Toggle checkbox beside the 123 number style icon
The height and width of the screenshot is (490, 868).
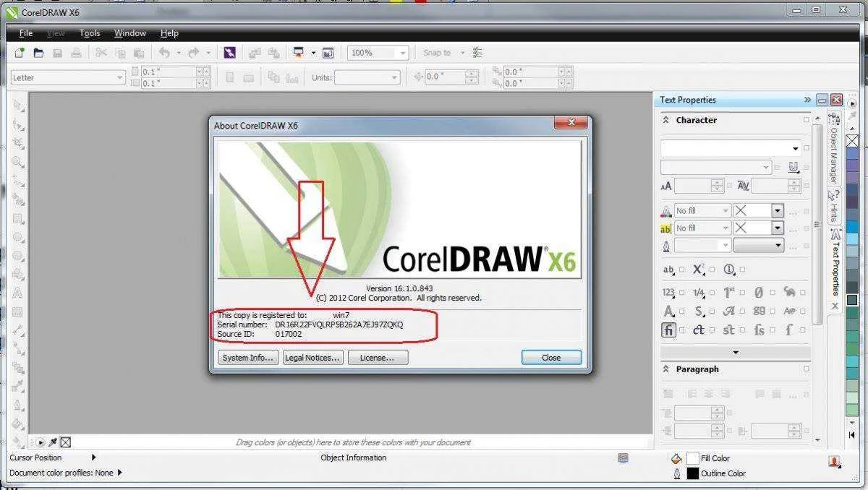(681, 293)
